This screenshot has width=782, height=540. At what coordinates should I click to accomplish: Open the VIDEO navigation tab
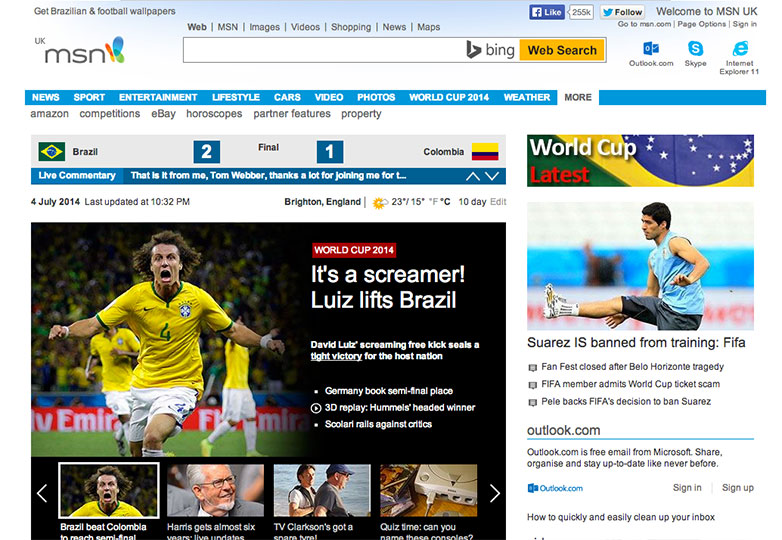point(329,97)
